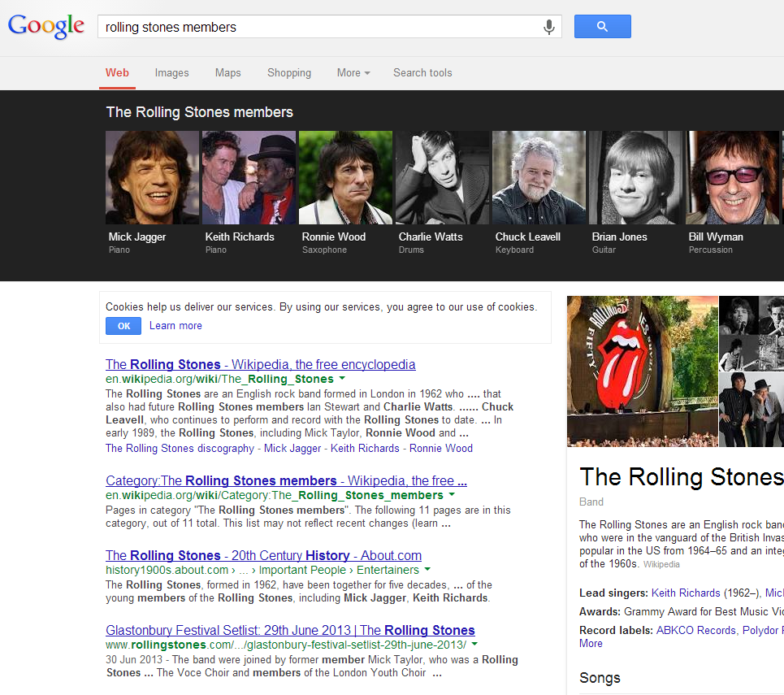Open Keith Richards link under Lead singers
Viewport: 784px width, 695px height.
(686, 593)
